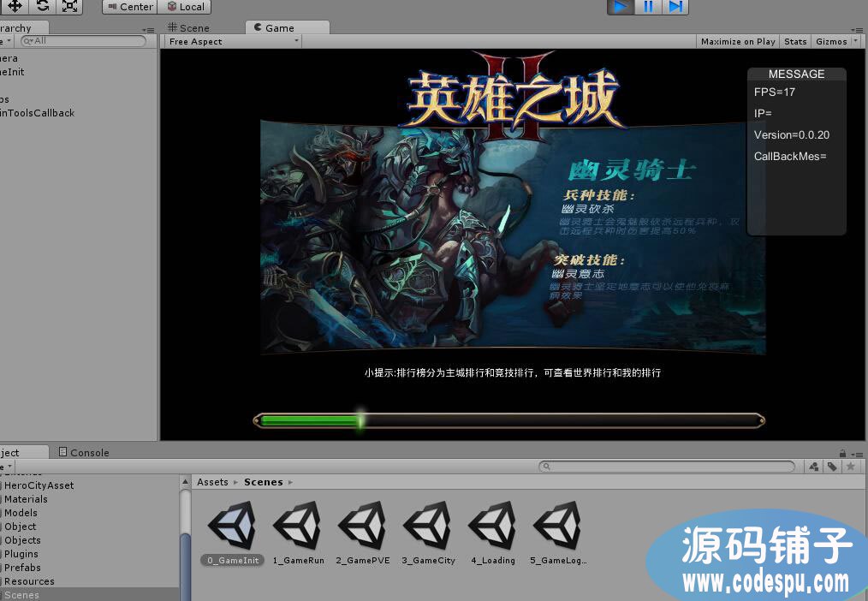
Task: Select the Object folder
Action: click(x=20, y=527)
